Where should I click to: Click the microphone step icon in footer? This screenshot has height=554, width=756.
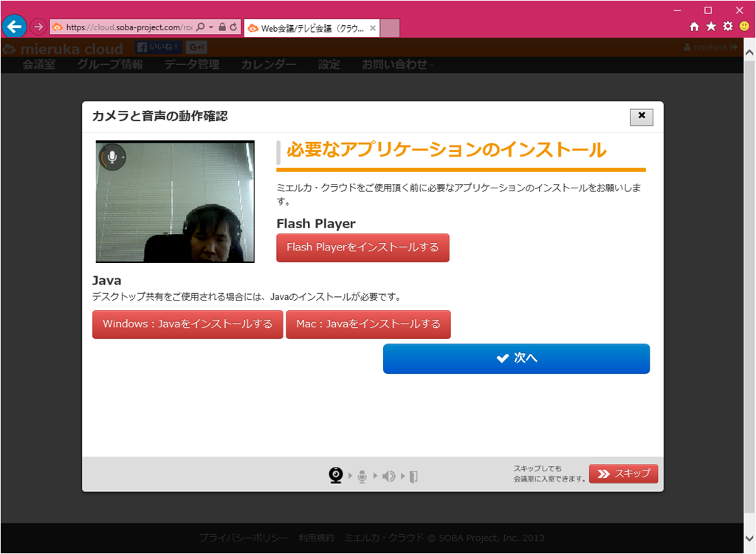(x=362, y=476)
